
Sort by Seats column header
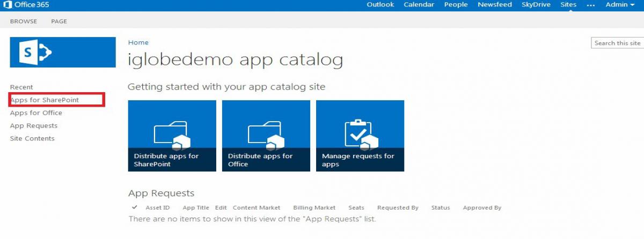pos(356,207)
